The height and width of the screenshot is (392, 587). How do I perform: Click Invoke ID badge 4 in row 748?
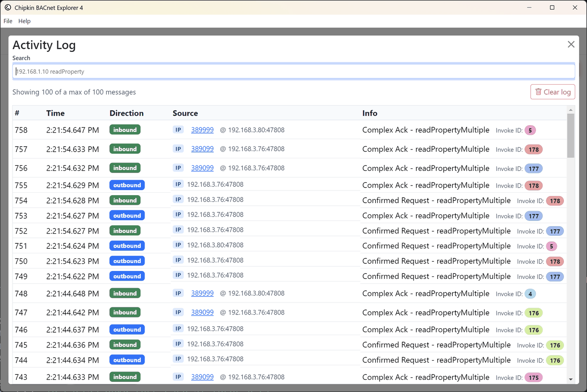coord(530,294)
